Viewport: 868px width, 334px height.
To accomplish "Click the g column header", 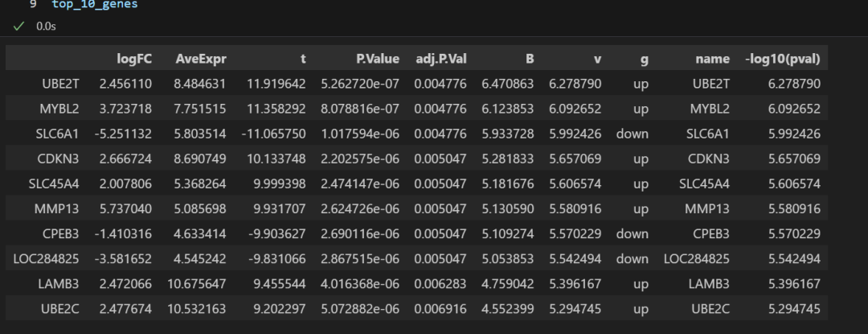I will click(x=645, y=59).
